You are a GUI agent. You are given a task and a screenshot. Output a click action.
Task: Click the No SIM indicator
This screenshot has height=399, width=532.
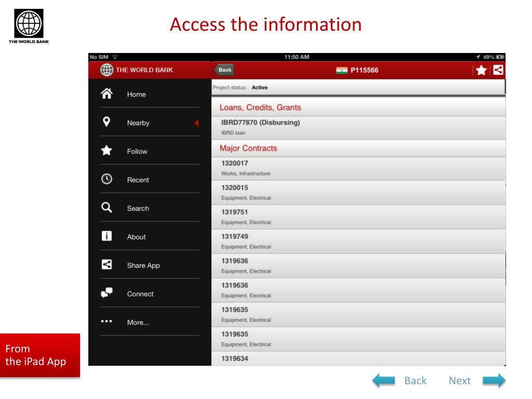click(x=99, y=57)
